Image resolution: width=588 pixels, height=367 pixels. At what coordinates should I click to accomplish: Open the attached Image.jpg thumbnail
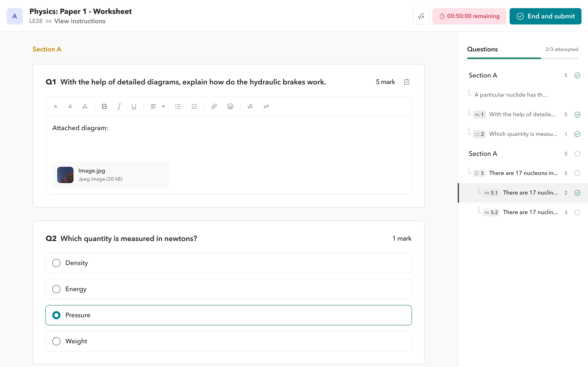(65, 175)
